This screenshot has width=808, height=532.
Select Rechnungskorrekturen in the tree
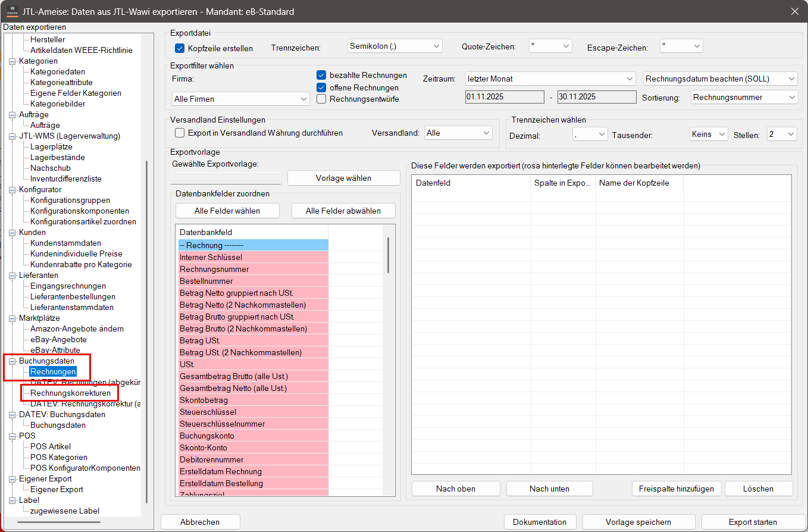(x=70, y=393)
